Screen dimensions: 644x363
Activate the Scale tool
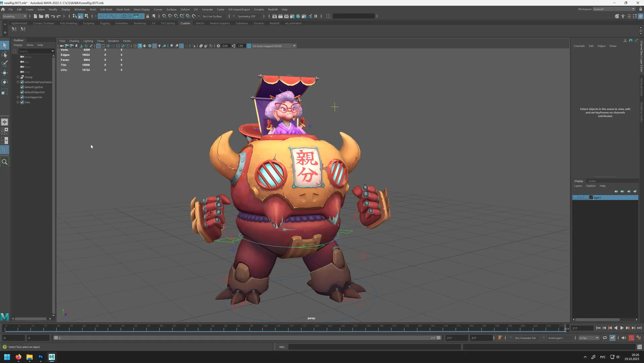(x=4, y=92)
